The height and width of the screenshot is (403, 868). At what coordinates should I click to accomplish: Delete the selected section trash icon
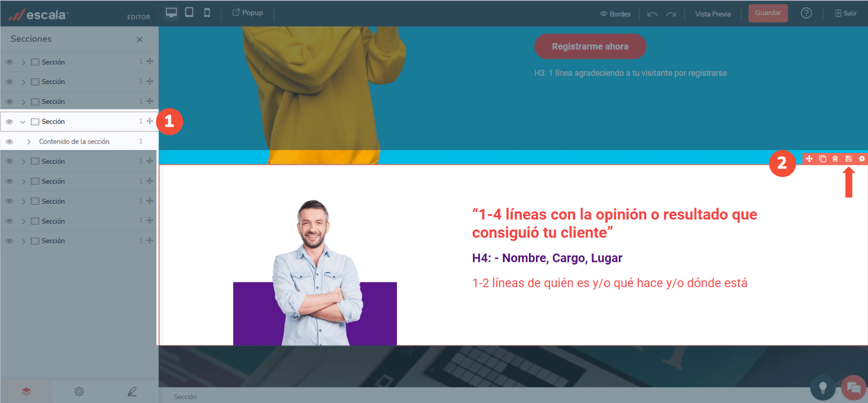(x=835, y=159)
